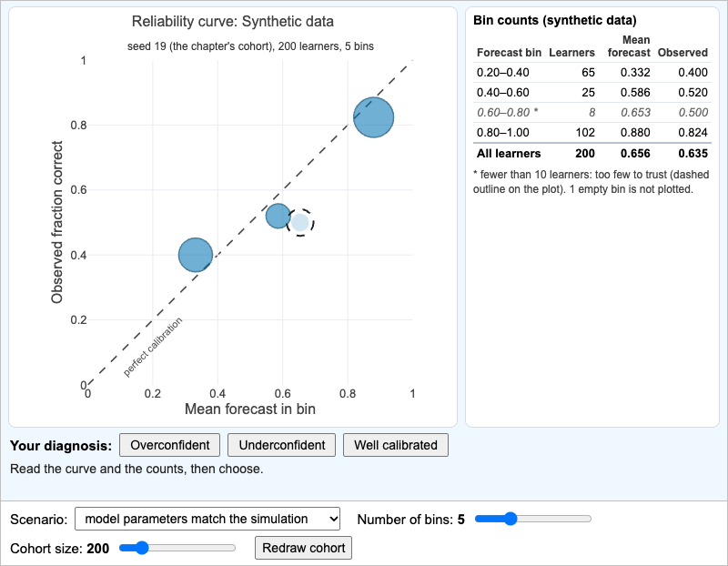Image resolution: width=728 pixels, height=566 pixels.
Task: Click the solid bubble near forecast 0.586
Action: (278, 216)
